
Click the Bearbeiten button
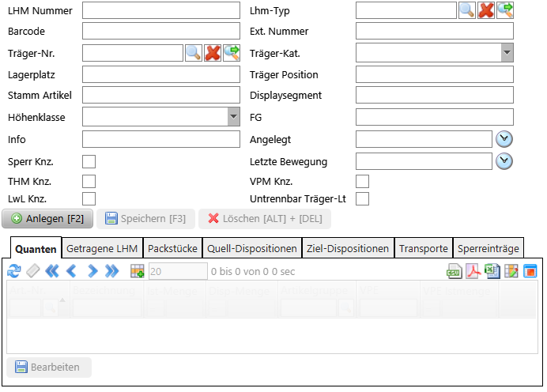point(49,367)
